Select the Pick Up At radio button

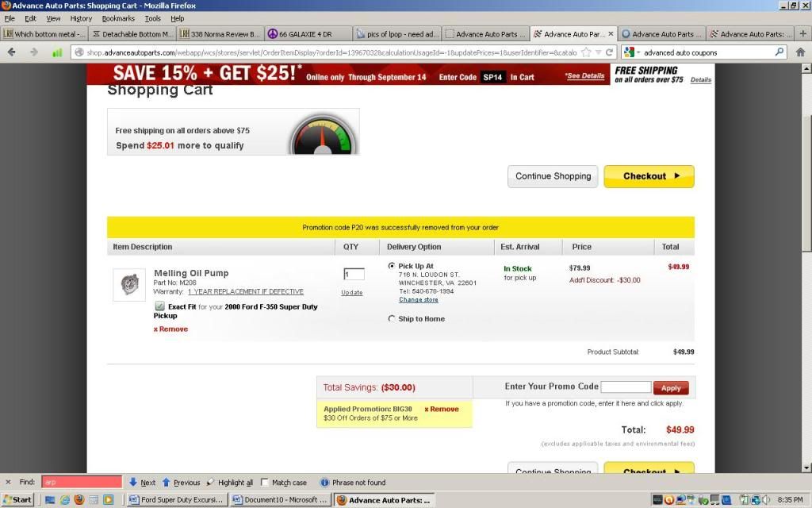tap(392, 265)
